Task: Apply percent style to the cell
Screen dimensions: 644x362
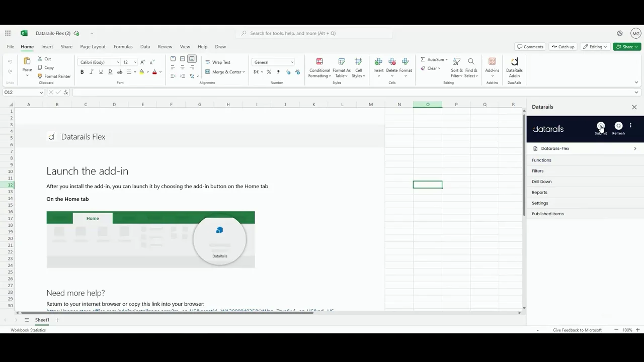Action: (269, 72)
